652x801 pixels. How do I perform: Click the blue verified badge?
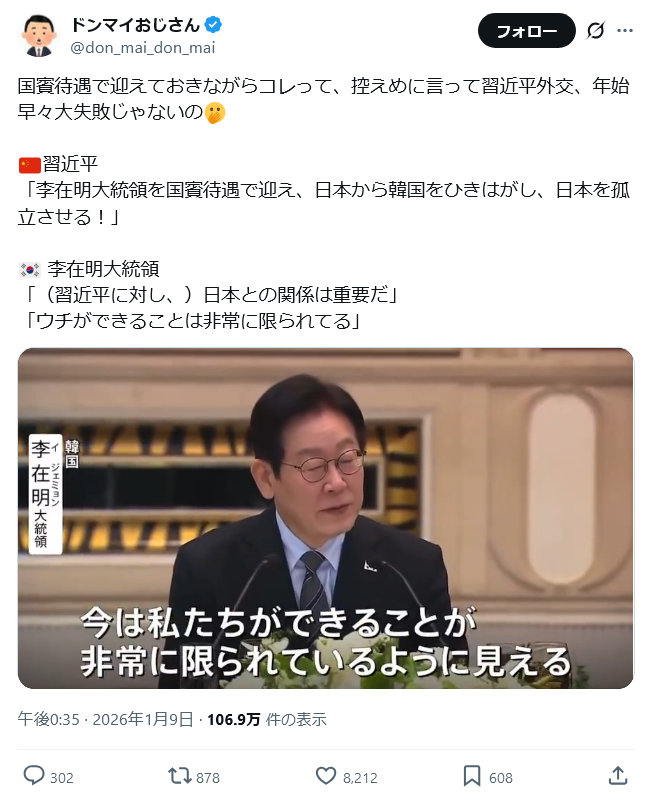(213, 25)
